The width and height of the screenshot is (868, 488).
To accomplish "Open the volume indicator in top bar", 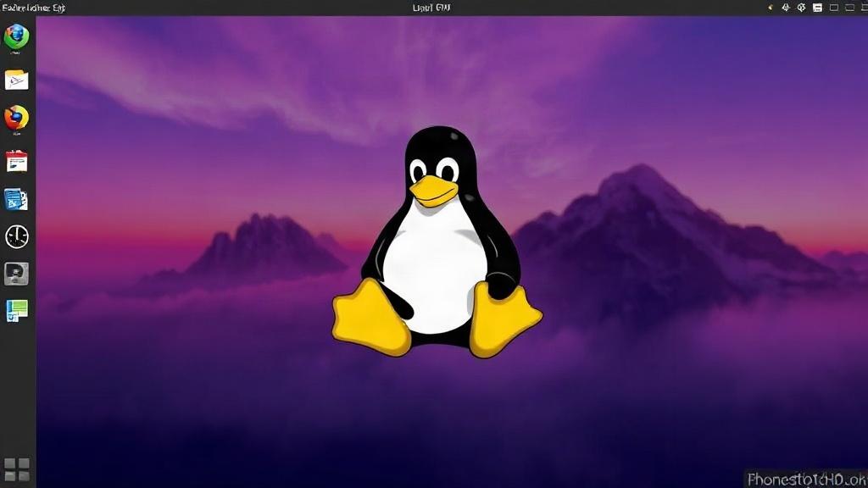I will click(786, 8).
